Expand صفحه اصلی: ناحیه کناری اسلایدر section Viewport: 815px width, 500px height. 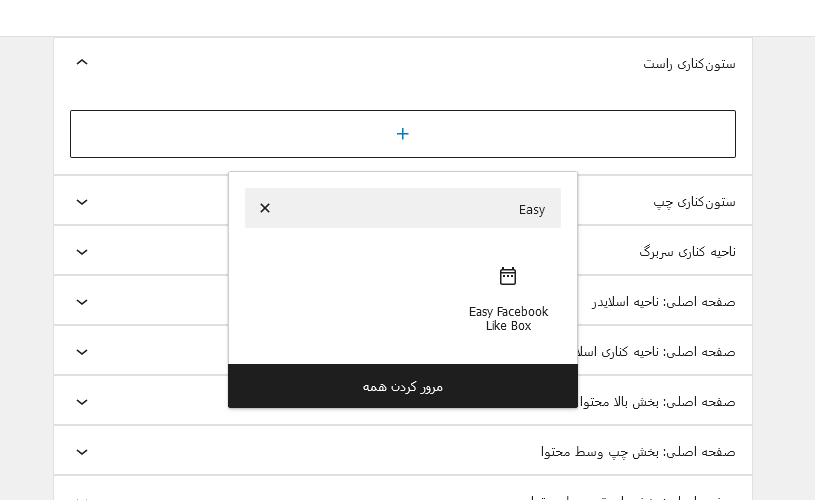[82, 352]
